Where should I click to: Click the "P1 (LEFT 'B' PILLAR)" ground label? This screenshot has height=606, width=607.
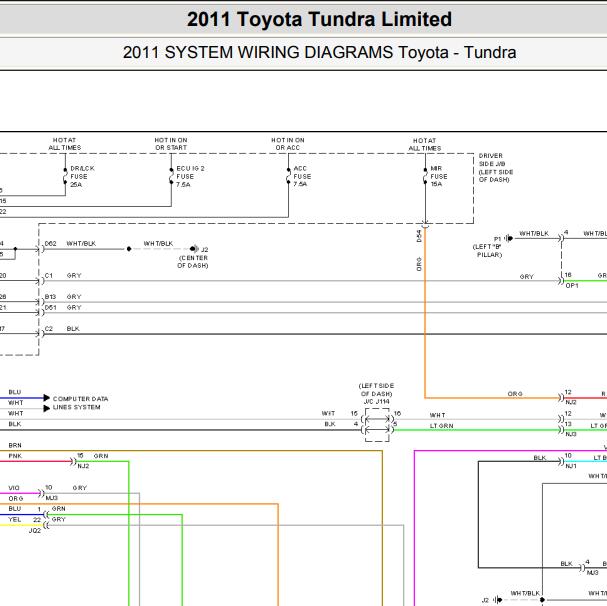[487, 247]
